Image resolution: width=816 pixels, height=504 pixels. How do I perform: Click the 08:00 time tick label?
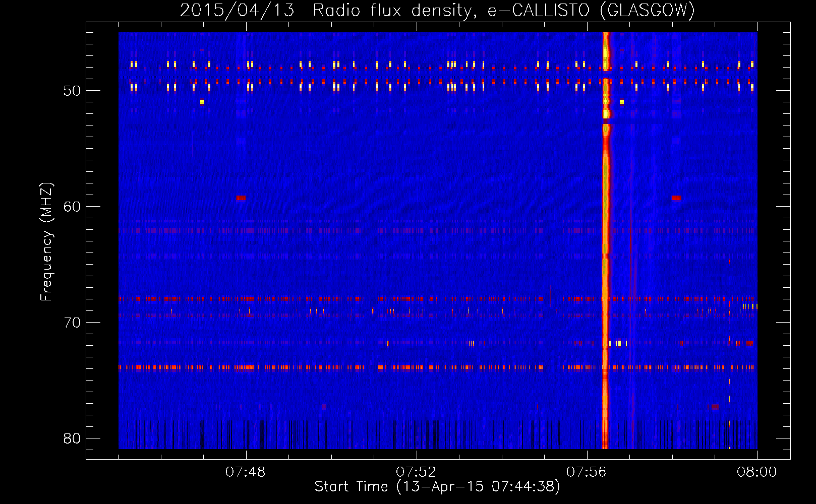[756, 472]
